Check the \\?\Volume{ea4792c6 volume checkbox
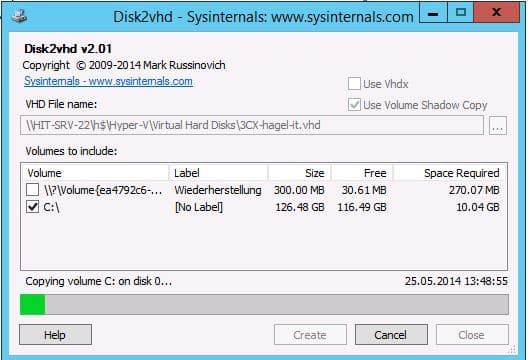Screen dimensions: 530x360 (32, 190)
